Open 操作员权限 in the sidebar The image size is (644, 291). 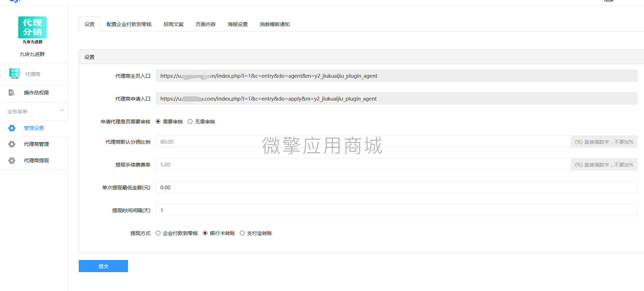[36, 93]
